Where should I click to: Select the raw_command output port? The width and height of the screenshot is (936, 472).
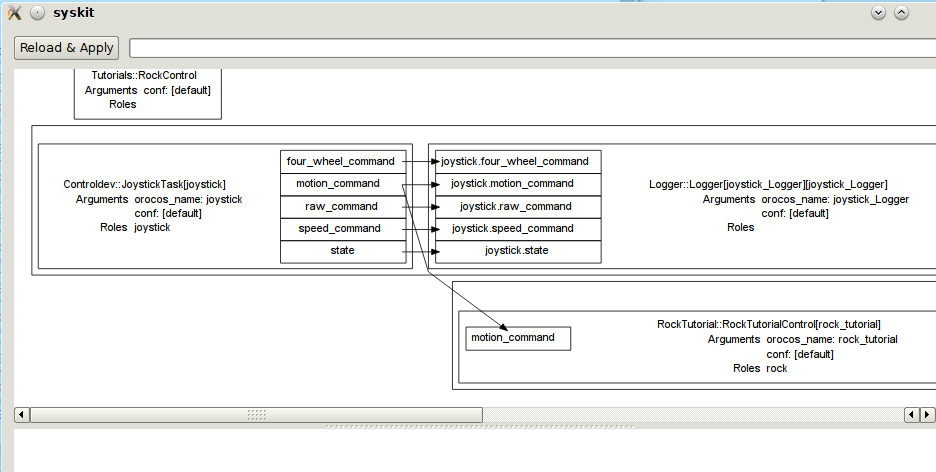(343, 206)
